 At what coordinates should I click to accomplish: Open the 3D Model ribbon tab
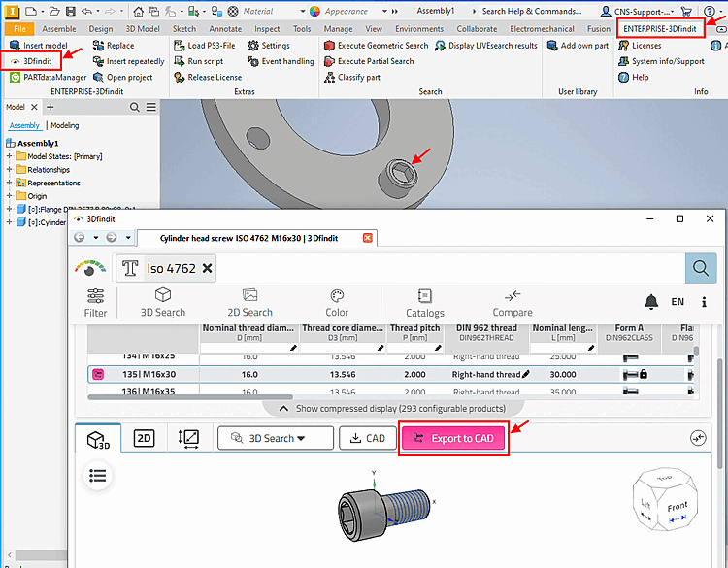tap(143, 29)
